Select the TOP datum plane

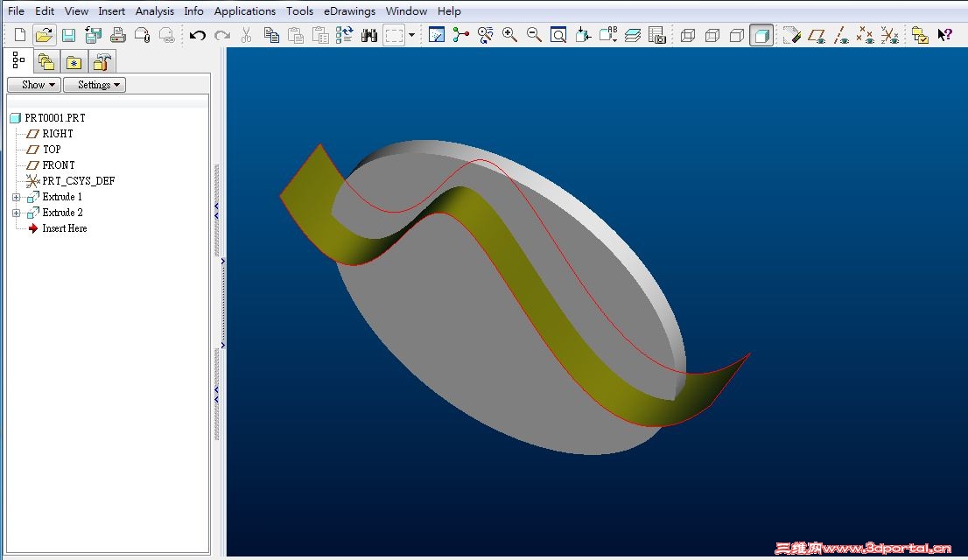(52, 150)
